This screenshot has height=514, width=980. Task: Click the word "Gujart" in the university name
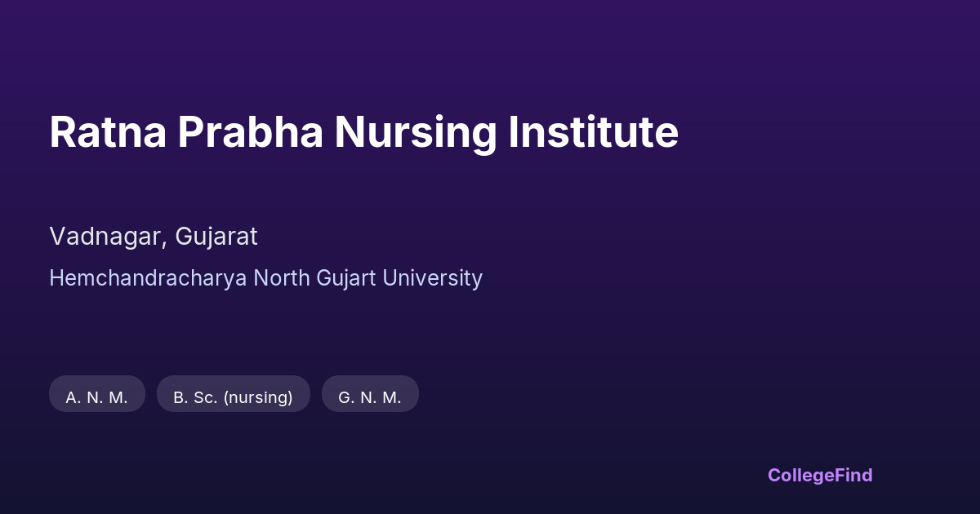click(x=344, y=278)
